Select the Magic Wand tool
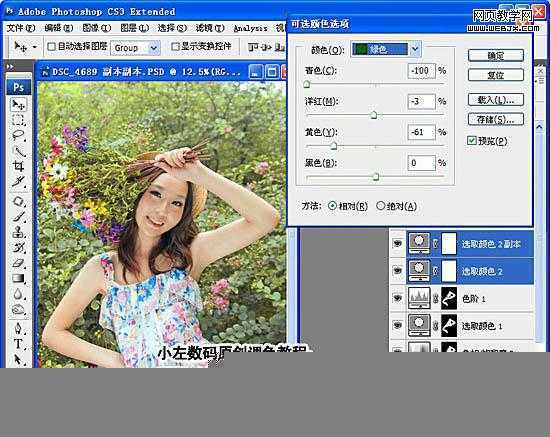 [x=18, y=151]
